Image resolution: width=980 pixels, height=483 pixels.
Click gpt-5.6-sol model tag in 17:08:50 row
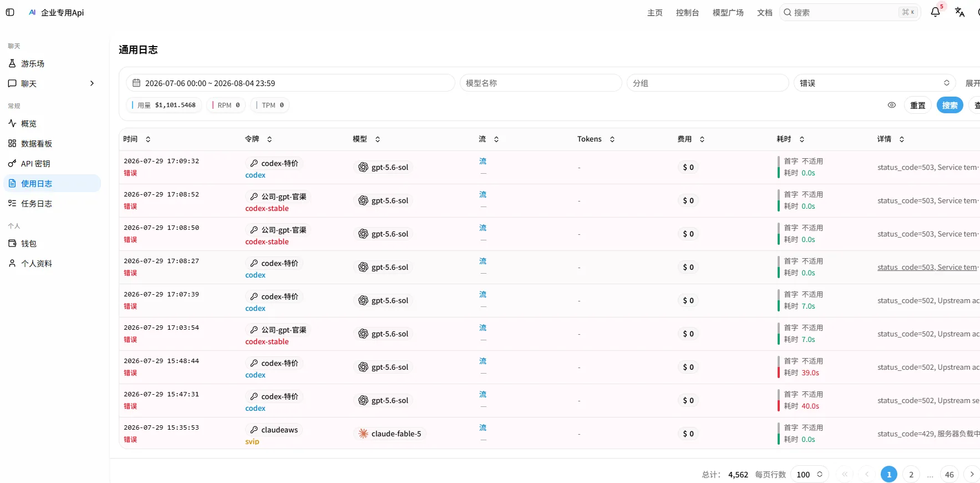tap(383, 234)
